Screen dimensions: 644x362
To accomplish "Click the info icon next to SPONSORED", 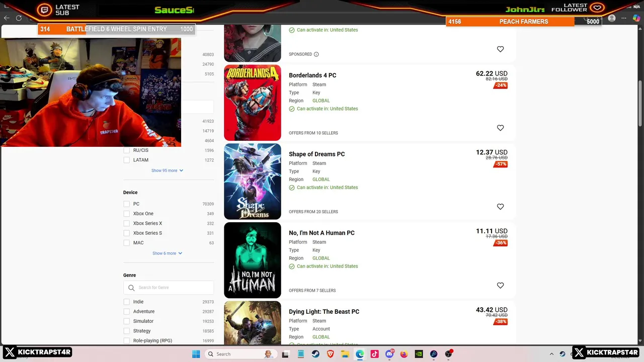I will [x=316, y=54].
